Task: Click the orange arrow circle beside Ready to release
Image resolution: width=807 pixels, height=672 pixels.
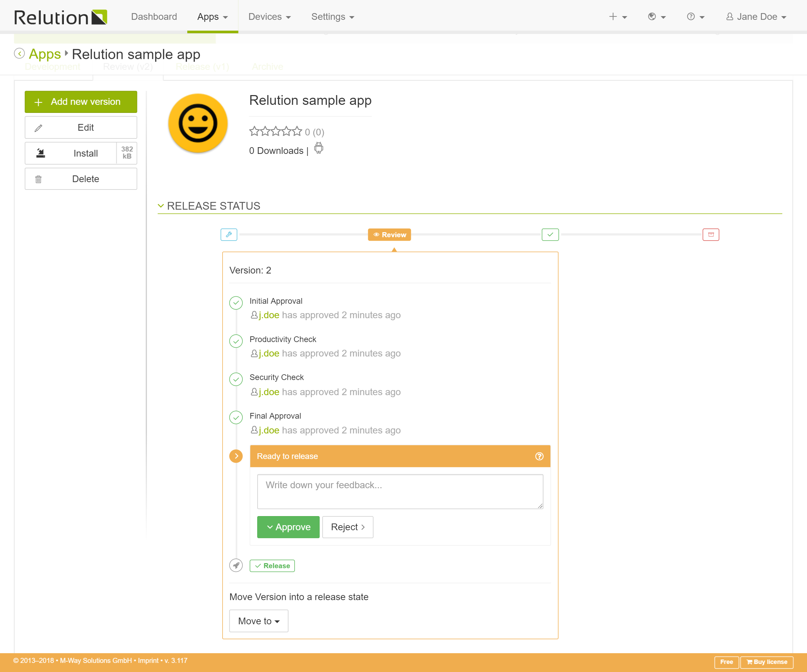Action: tap(236, 456)
